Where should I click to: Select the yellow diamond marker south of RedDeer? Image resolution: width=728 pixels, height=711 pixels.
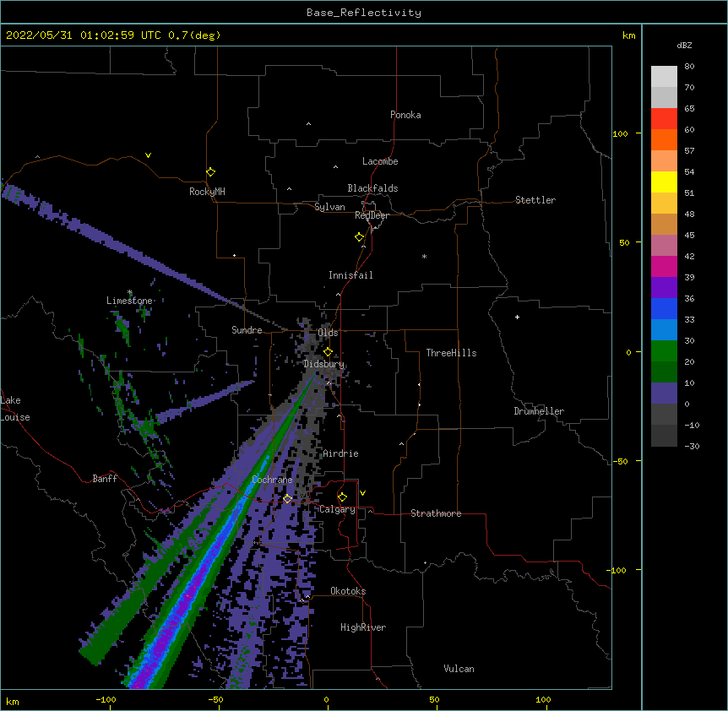359,237
